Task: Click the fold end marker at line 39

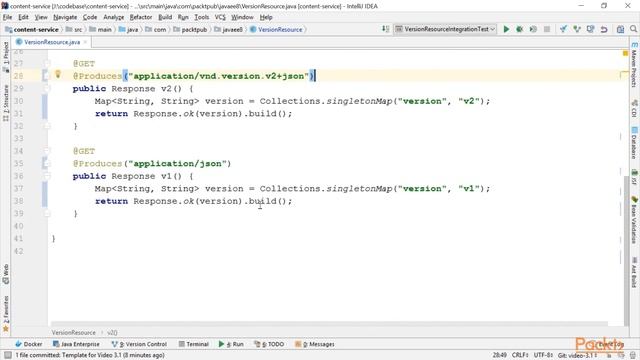Action: (x=47, y=213)
